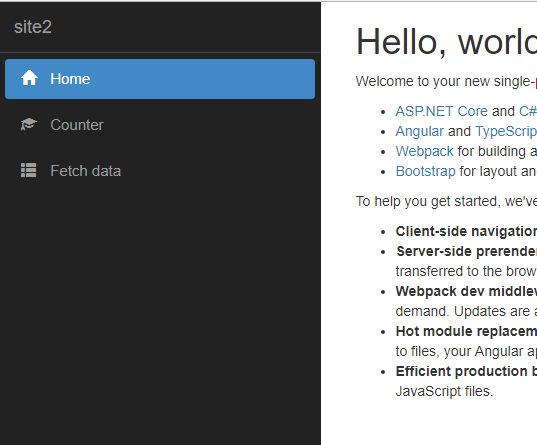The image size is (537, 445).
Task: Click the 'JavaScript files.' text
Action: [x=444, y=391]
